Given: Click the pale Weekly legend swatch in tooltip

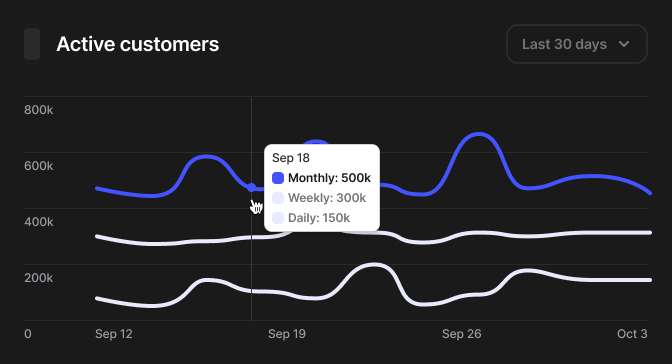Looking at the screenshot, I should point(278,198).
